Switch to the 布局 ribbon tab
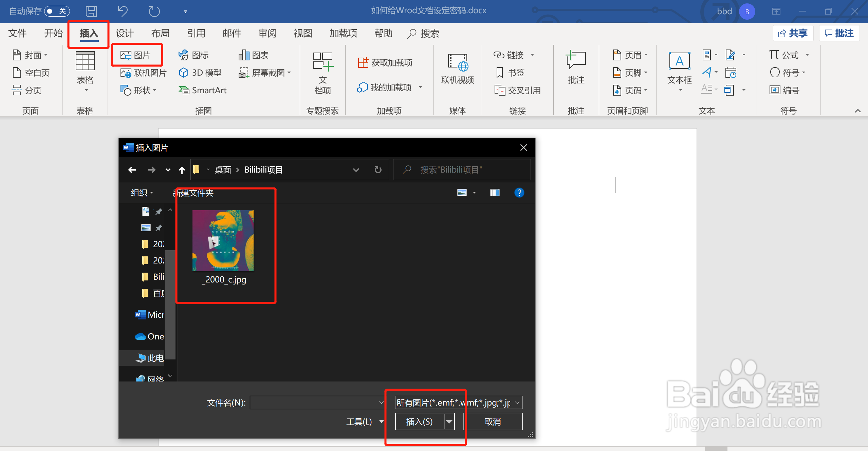 160,33
